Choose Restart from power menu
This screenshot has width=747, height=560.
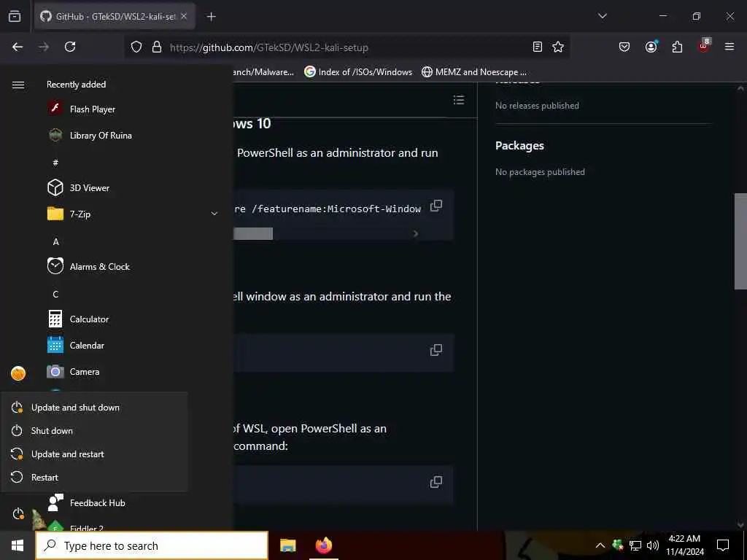click(94, 477)
